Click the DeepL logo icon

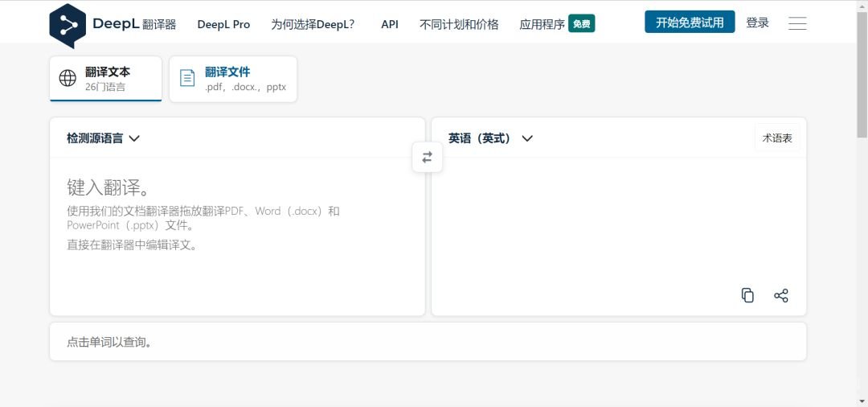coord(68,26)
